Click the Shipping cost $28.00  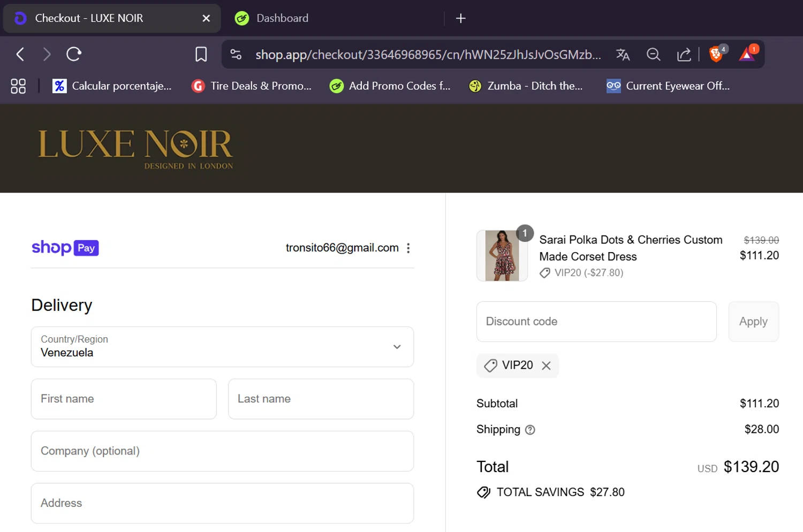click(x=762, y=429)
